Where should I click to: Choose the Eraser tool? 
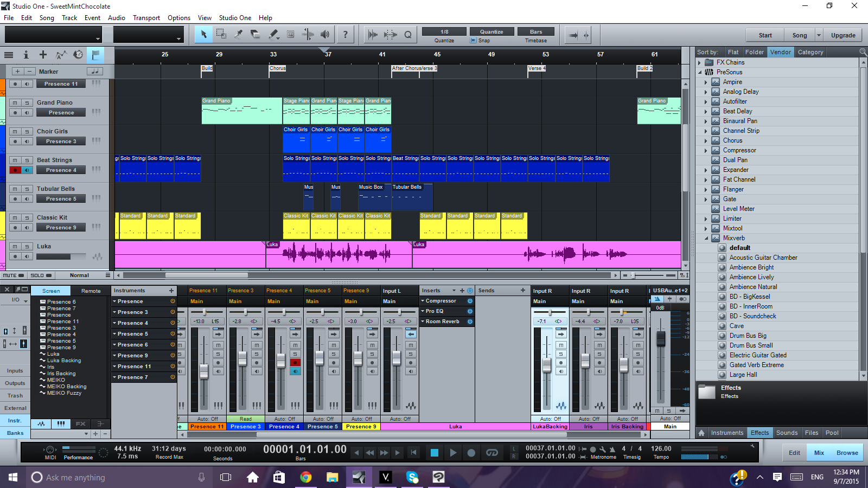pyautogui.click(x=256, y=34)
